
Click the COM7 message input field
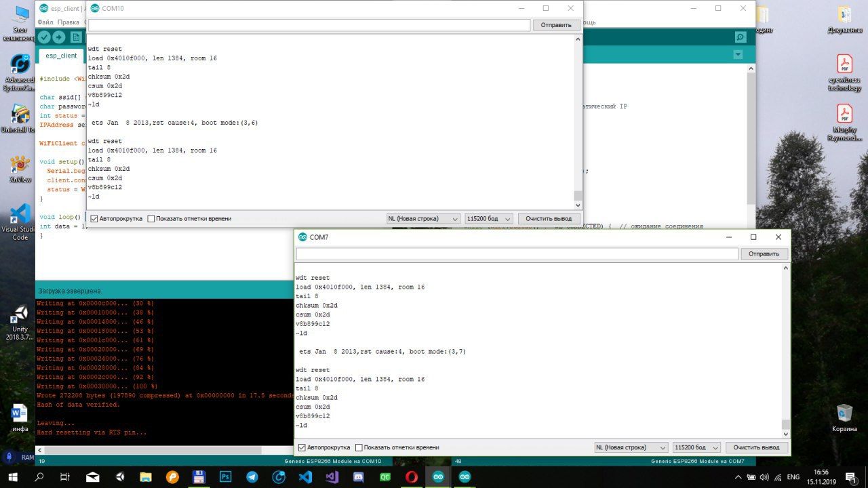tap(517, 254)
